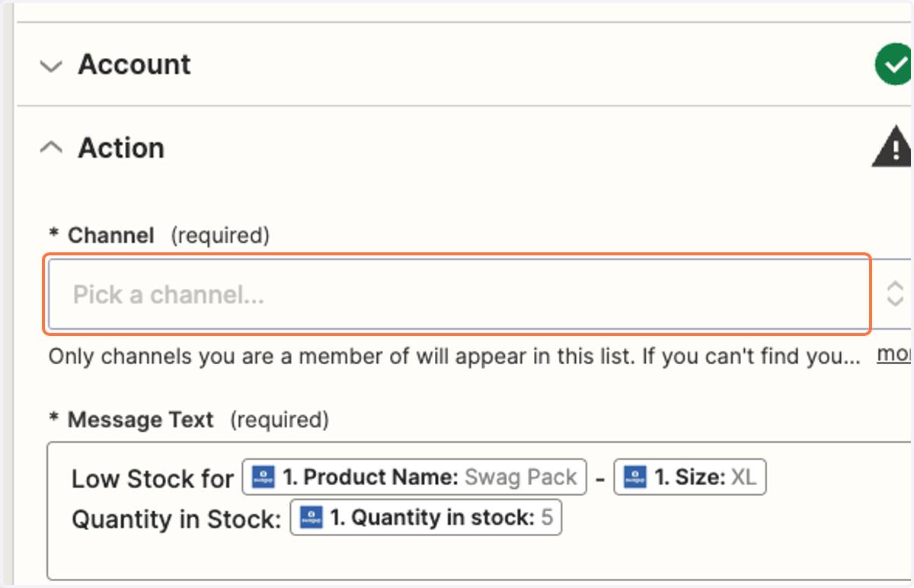Click the Channel field up-down arrows
Screen dimensions: 914x588
[895, 294]
